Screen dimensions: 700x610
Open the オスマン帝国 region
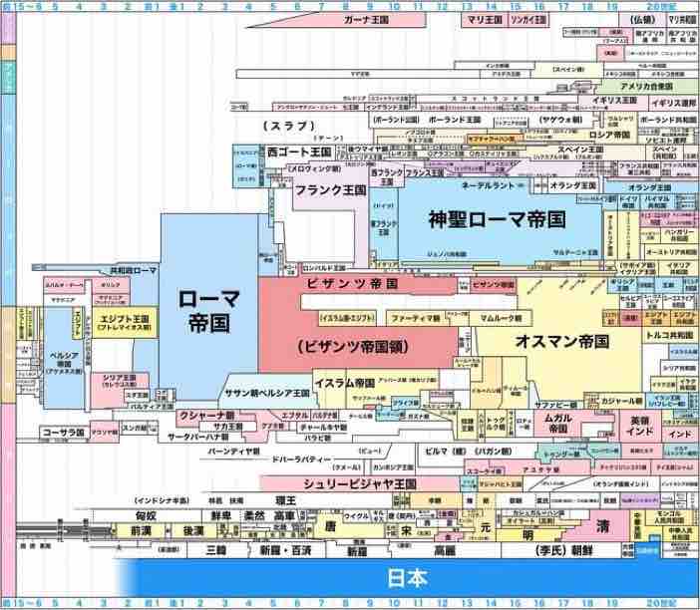point(561,341)
